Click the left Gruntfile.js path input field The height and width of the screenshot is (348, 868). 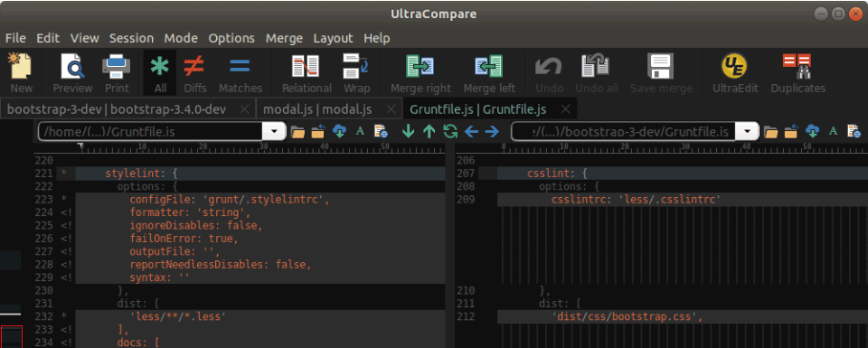coord(151,132)
